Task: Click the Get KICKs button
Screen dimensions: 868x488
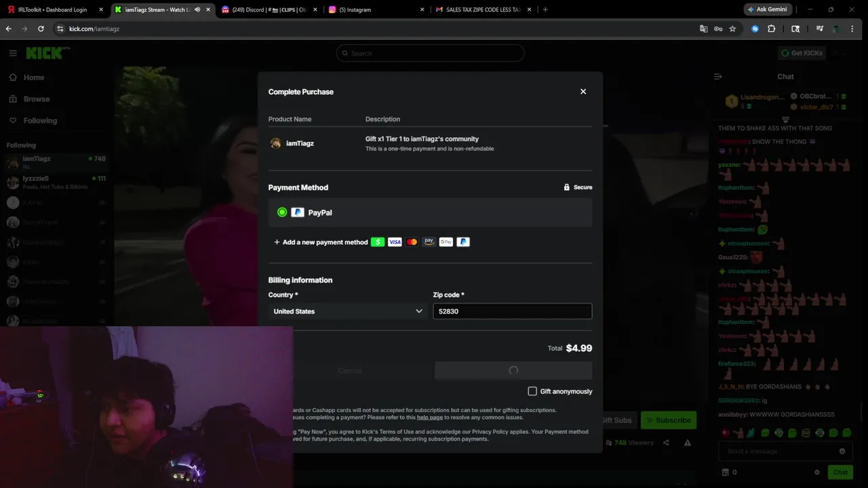Action: [802, 53]
